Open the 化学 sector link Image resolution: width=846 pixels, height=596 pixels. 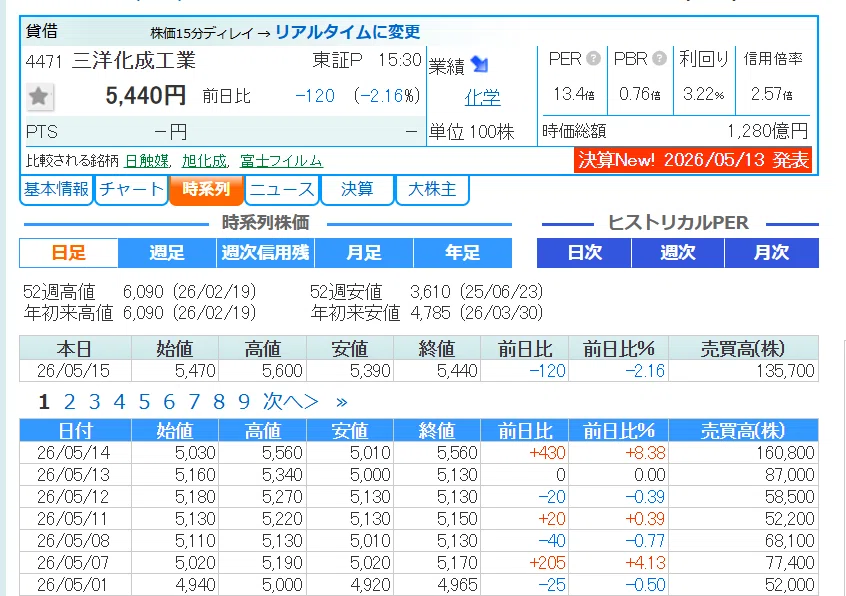[482, 98]
